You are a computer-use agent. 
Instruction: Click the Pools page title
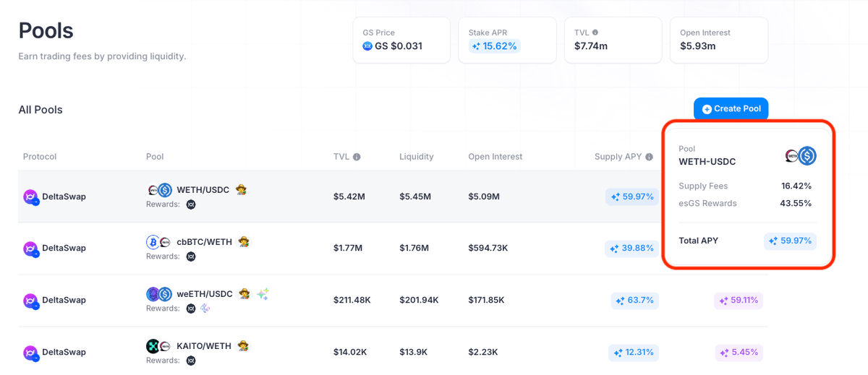tap(46, 31)
